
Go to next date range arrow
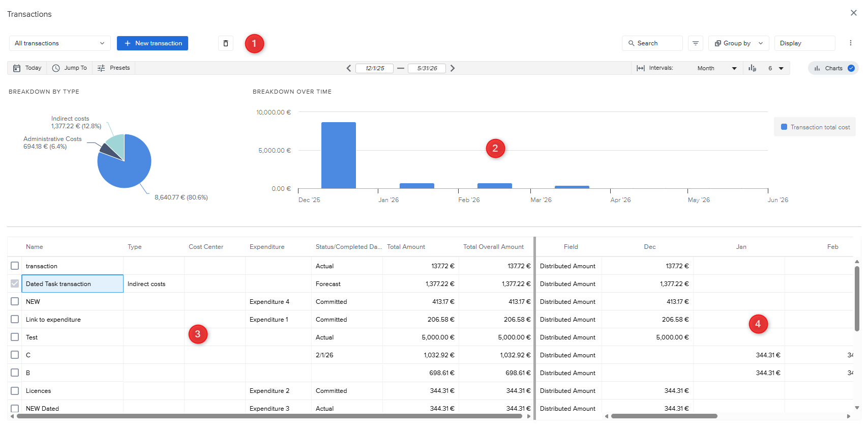click(x=453, y=68)
